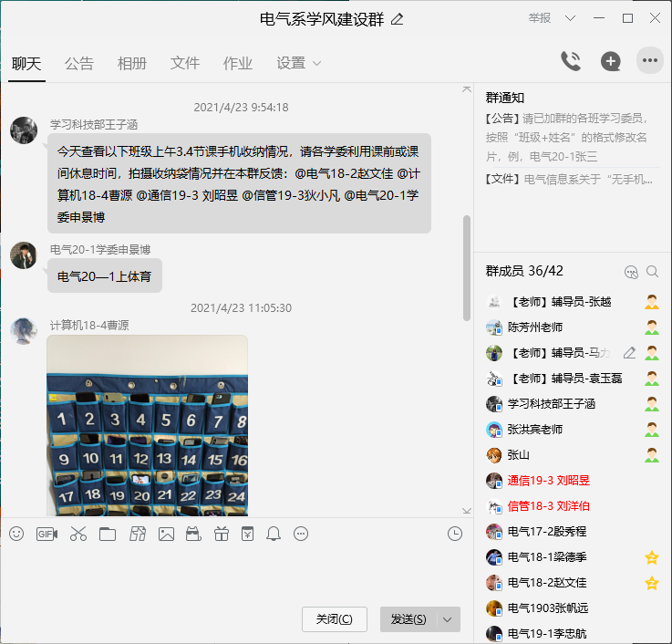Click the message bubble 电气20—1上体育
Viewport: 672px width, 644px height.
[105, 275]
